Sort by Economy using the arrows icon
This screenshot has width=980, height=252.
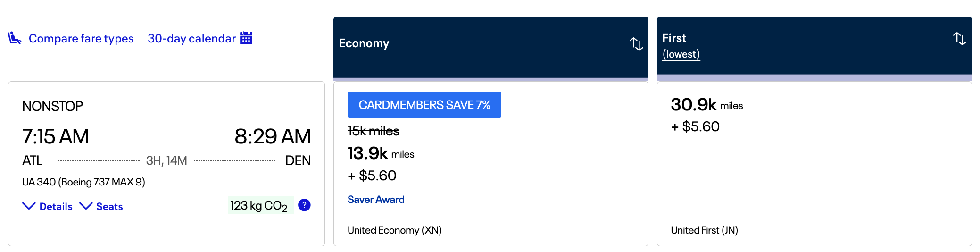tap(636, 44)
